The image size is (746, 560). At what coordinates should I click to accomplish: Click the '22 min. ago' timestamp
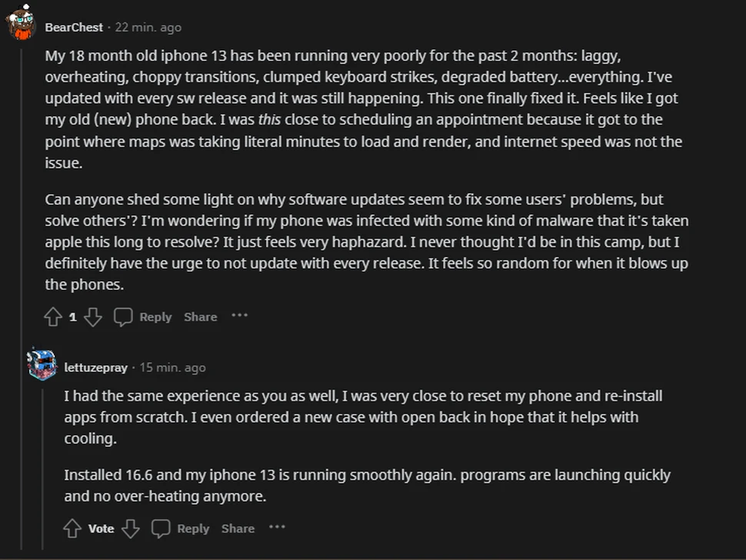point(148,27)
